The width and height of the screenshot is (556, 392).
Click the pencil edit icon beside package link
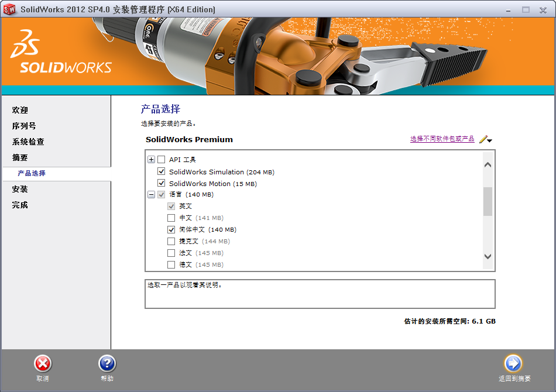pyautogui.click(x=483, y=139)
